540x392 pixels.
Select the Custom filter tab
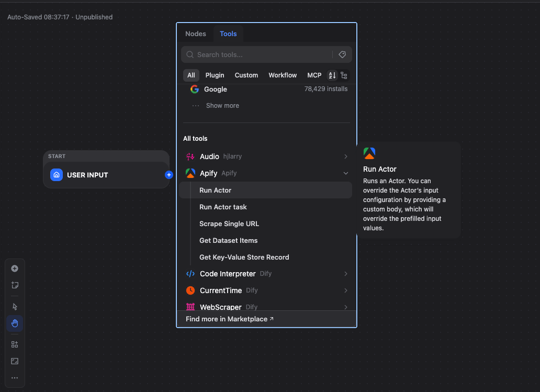pos(246,75)
